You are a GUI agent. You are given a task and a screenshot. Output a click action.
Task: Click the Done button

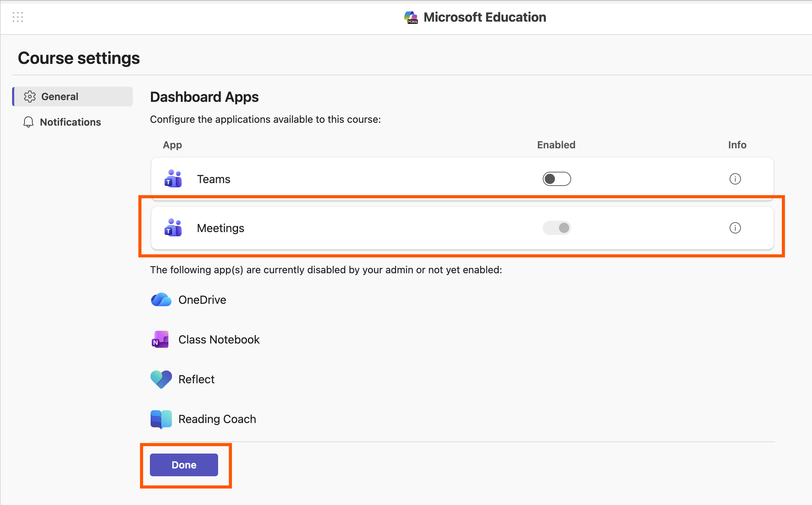184,465
